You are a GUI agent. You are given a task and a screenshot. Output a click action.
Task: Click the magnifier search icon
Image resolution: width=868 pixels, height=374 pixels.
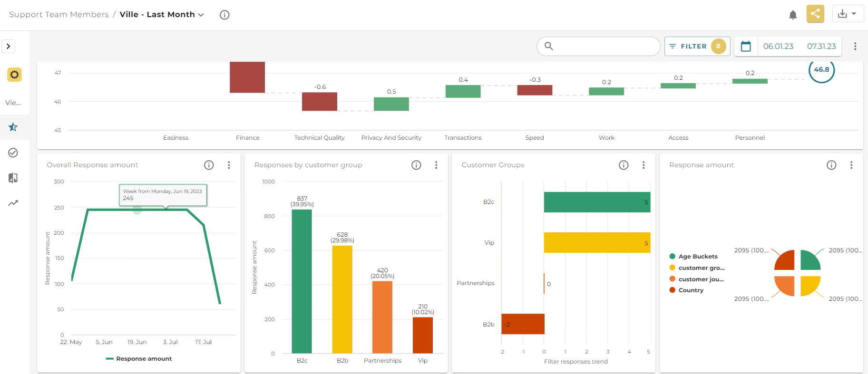549,46
